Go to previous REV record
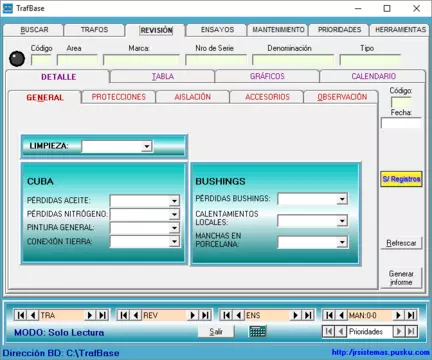The height and width of the screenshot is (360, 432). pyautogui.click(x=136, y=315)
